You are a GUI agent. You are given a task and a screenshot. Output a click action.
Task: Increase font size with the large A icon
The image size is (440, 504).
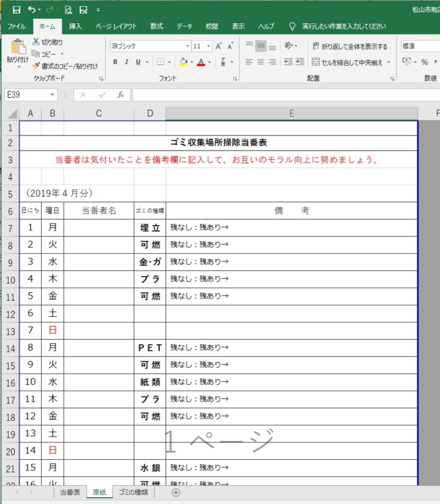218,46
